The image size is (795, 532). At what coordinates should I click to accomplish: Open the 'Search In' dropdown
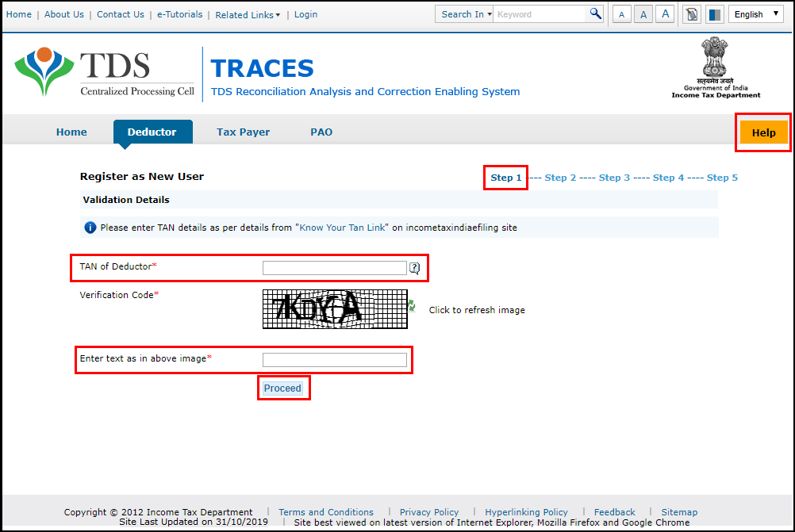[x=463, y=13]
